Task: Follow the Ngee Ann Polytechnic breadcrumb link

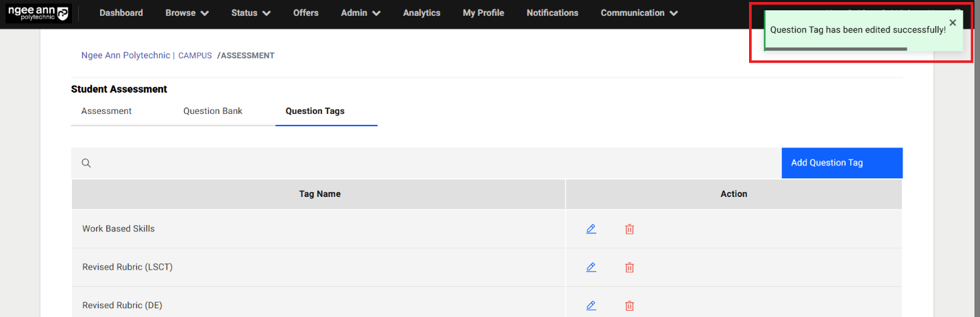Action: 125,56
